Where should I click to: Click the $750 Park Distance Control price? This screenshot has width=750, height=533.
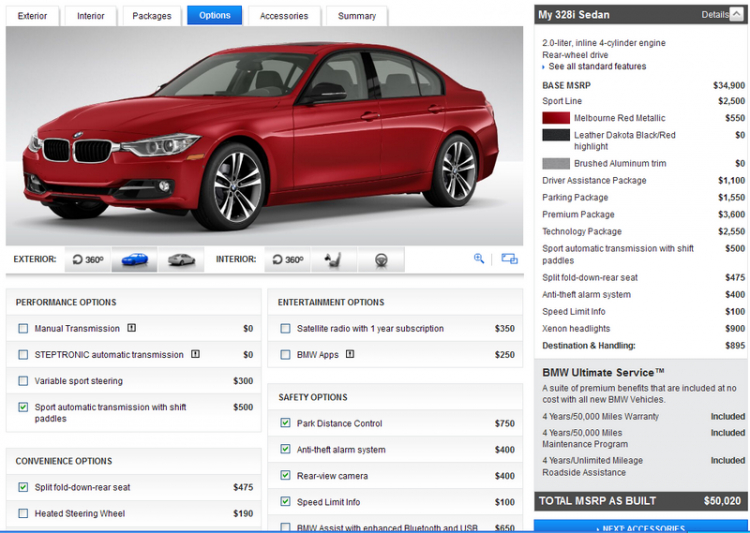(x=505, y=423)
